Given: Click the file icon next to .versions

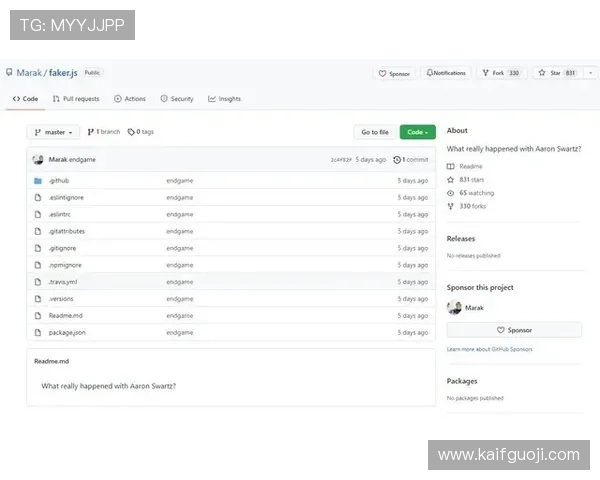Looking at the screenshot, I should coord(38,299).
